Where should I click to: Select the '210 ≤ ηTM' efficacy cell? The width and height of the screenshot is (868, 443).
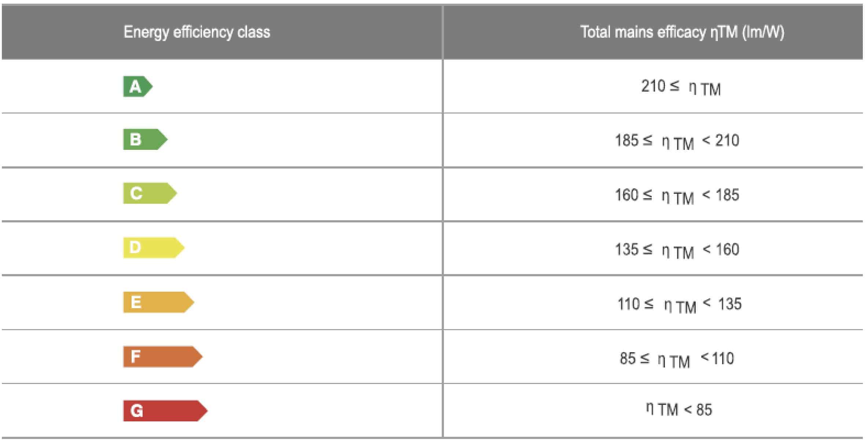681,88
